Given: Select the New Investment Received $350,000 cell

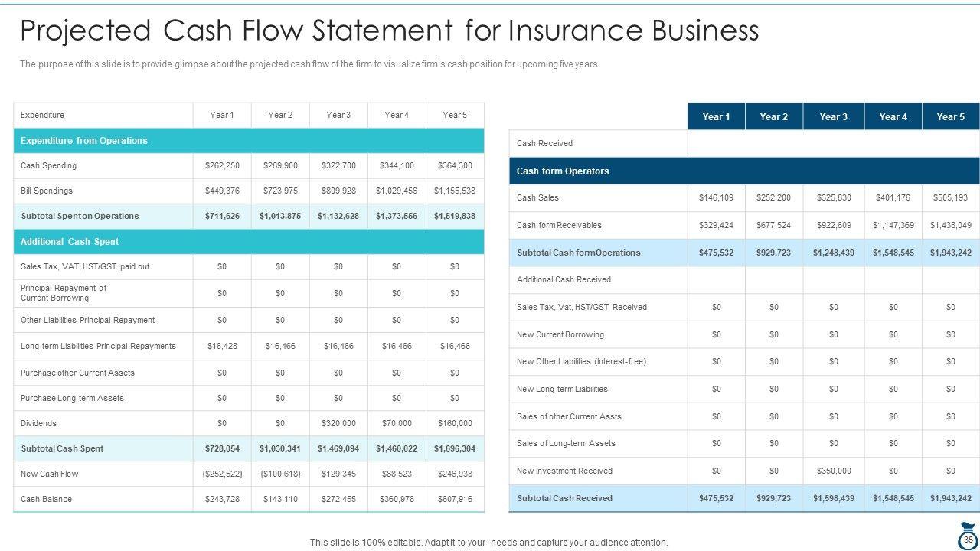Looking at the screenshot, I should (x=833, y=471).
